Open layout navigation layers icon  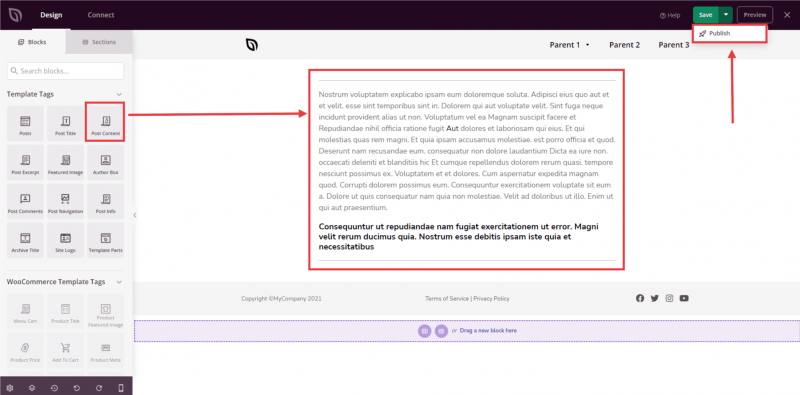click(x=32, y=388)
